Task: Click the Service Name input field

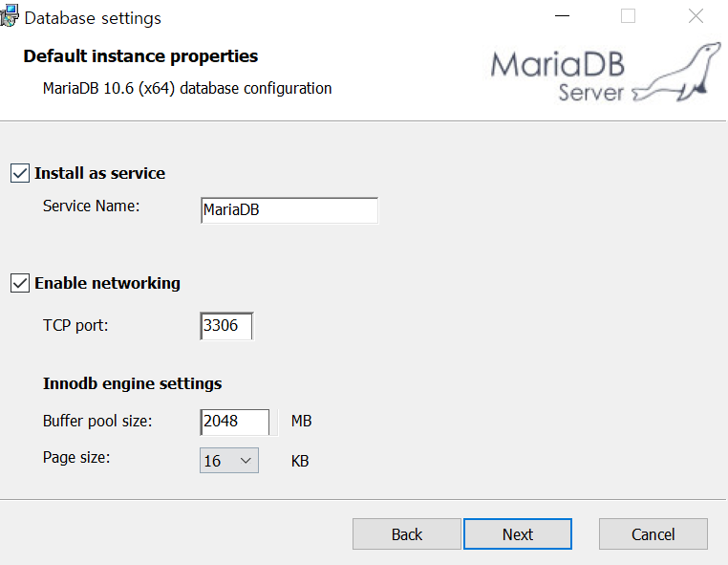Action: click(289, 210)
